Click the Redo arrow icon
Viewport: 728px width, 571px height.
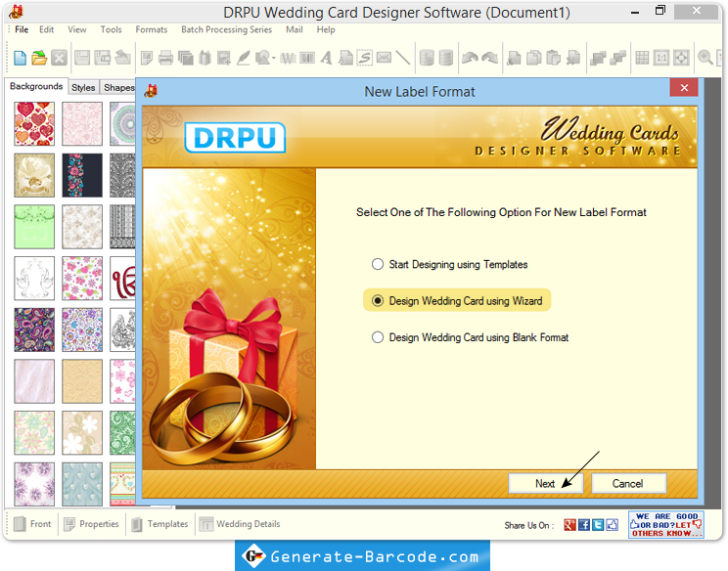(490, 58)
